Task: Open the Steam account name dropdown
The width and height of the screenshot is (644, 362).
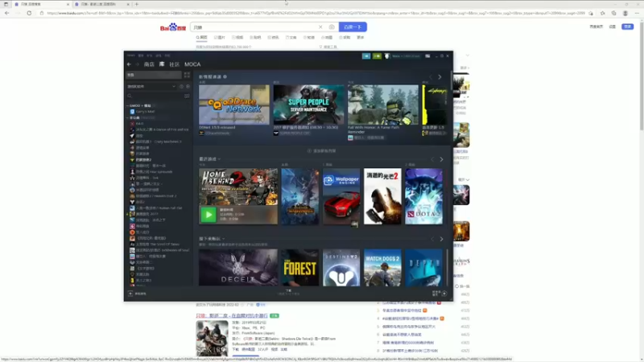Action: pyautogui.click(x=406, y=56)
